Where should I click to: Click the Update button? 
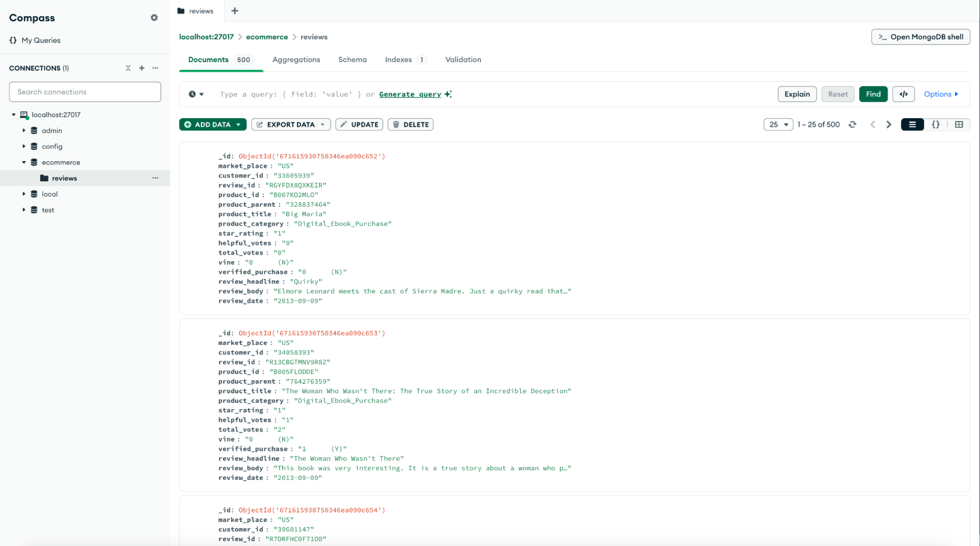(359, 124)
